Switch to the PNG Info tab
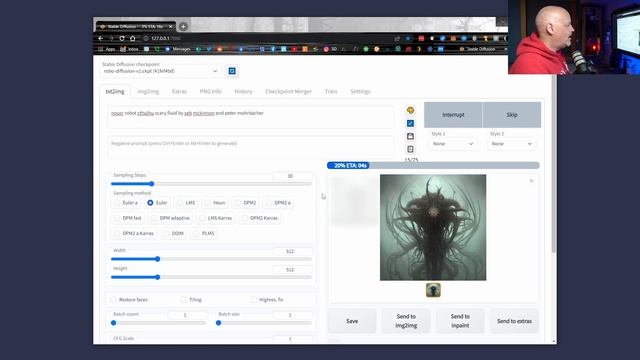The width and height of the screenshot is (640, 360). (x=211, y=91)
